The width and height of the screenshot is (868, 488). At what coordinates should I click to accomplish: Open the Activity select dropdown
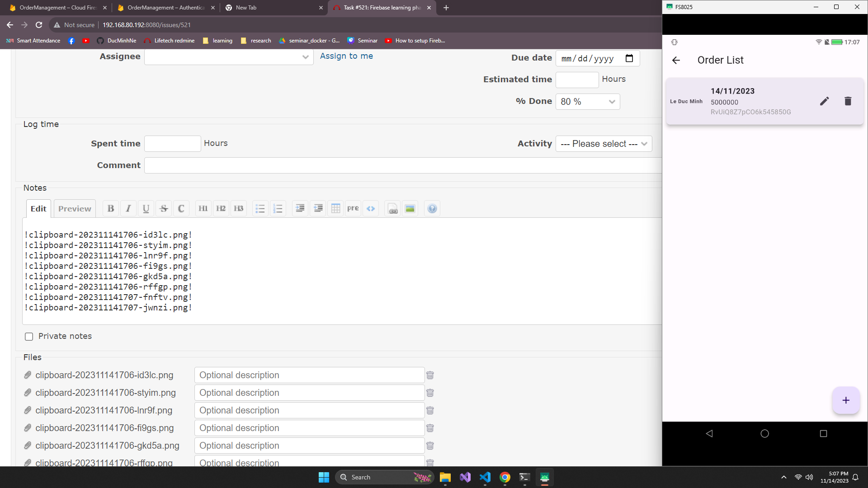coord(604,144)
